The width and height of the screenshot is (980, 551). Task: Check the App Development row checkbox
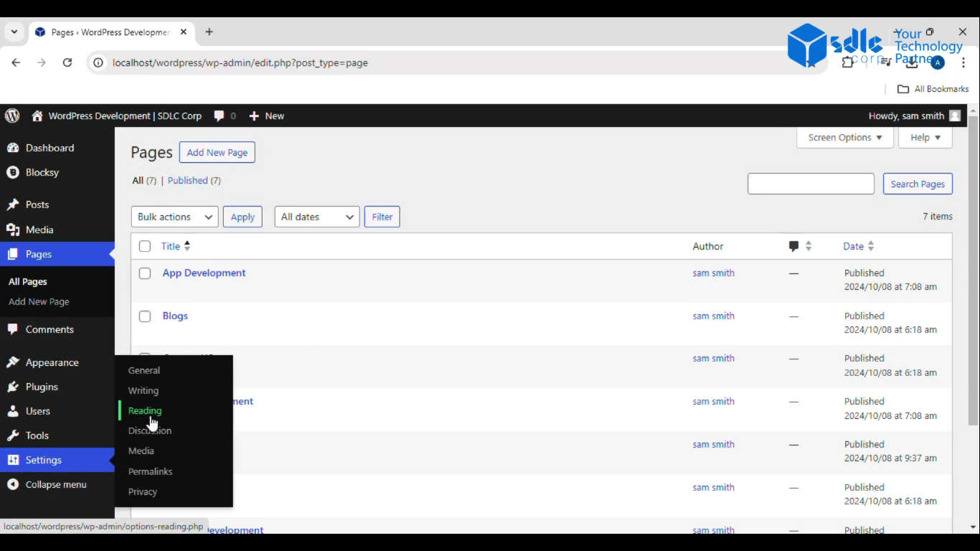click(x=145, y=273)
